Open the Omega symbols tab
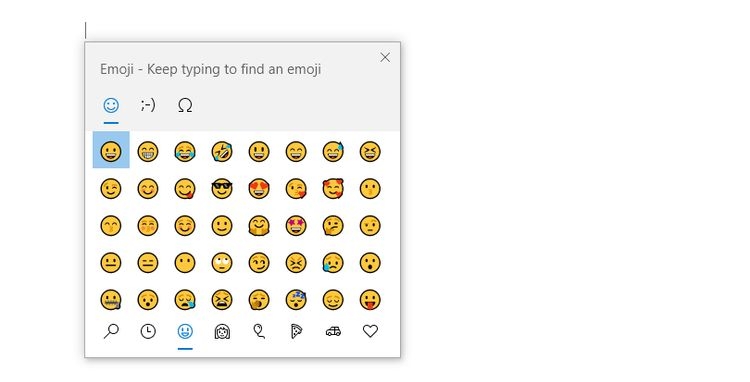This screenshot has height=382, width=750. (x=185, y=105)
